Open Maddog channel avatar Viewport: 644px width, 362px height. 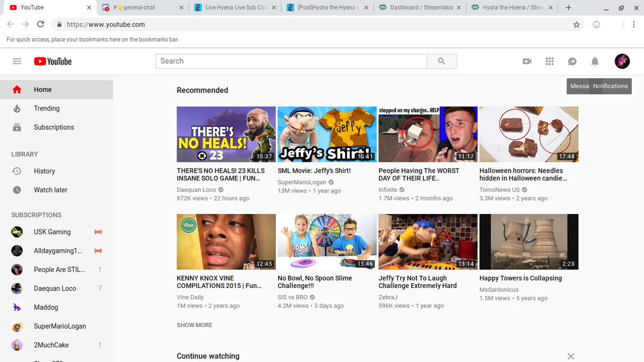point(17,307)
